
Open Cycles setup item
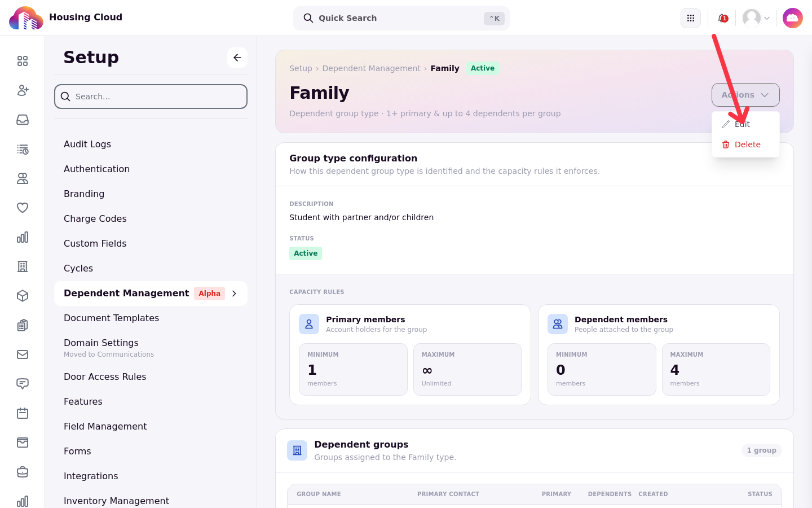click(x=151, y=269)
